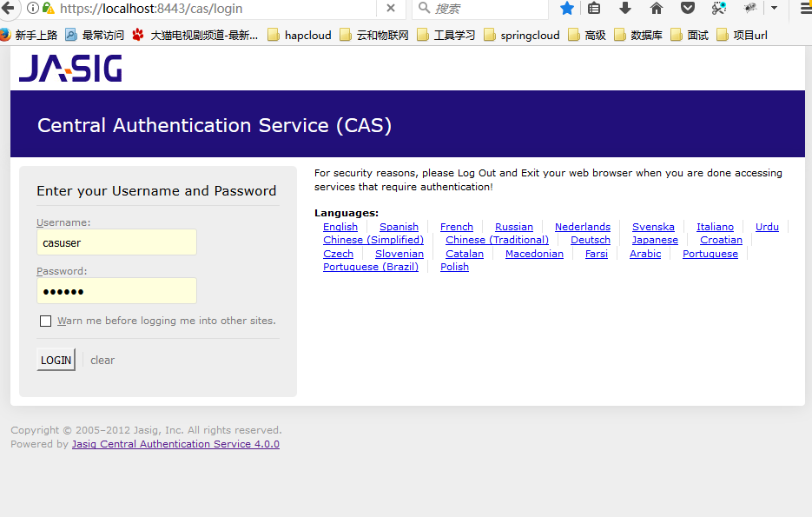Select Chinese (Traditional) language
The width and height of the screenshot is (812, 517).
click(497, 240)
